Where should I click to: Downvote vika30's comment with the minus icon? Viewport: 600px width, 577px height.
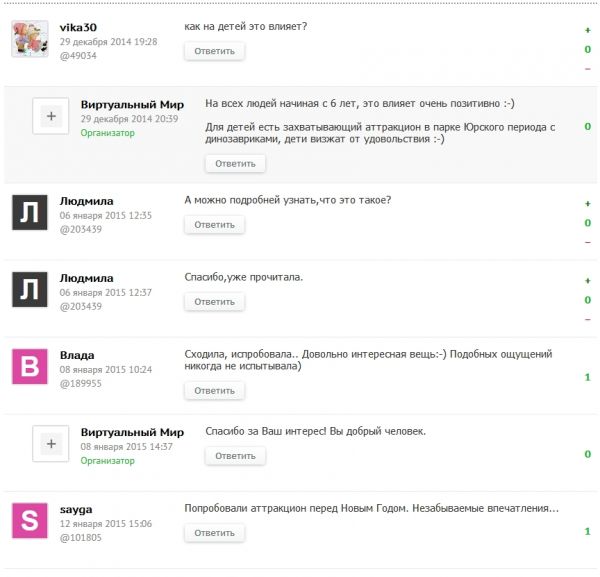[x=588, y=68]
